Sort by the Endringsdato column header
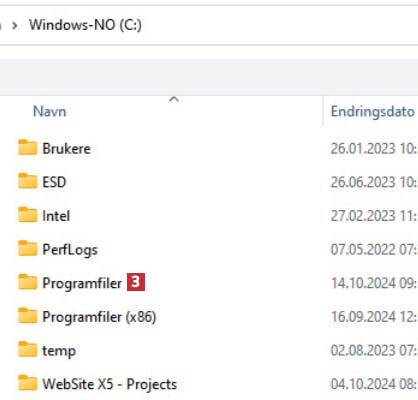This screenshot has height=400, width=418. [372, 111]
